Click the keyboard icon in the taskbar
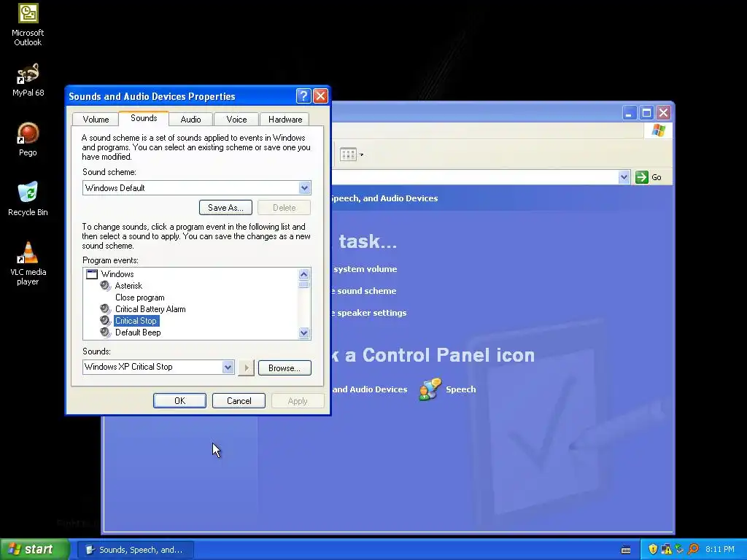747x560 pixels. (626, 550)
